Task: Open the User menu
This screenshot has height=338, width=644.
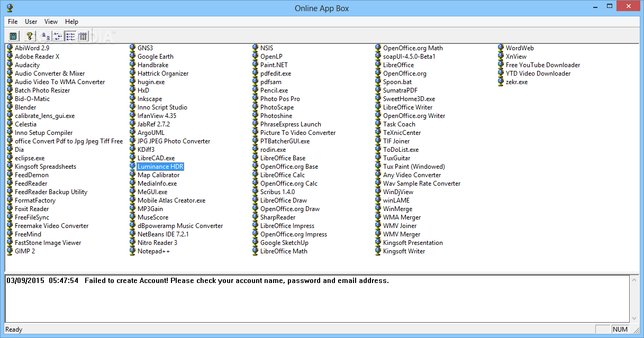Action: pos(31,22)
